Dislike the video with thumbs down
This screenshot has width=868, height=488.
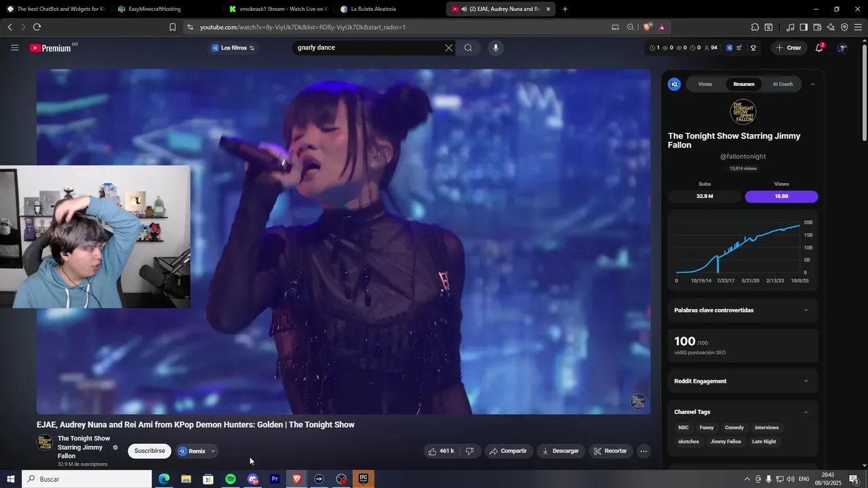pyautogui.click(x=469, y=451)
